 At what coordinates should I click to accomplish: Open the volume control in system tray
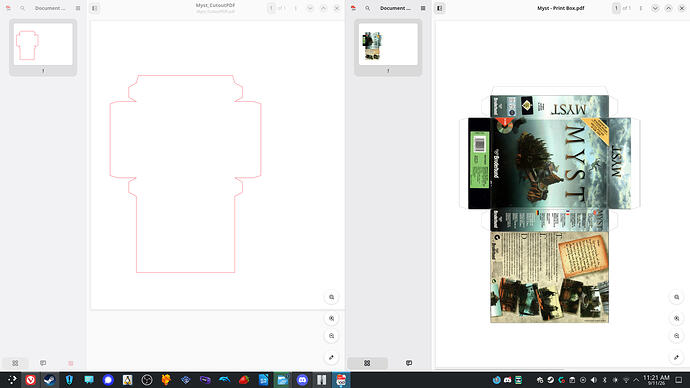point(594,380)
